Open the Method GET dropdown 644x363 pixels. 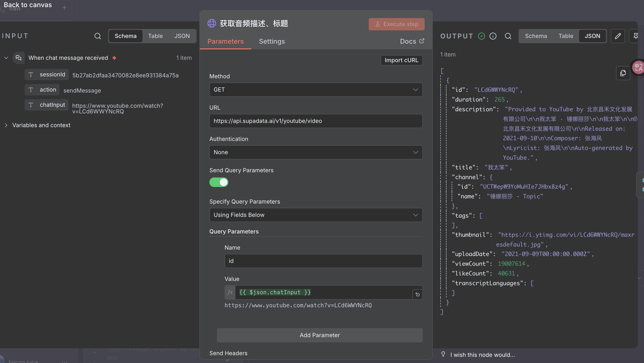tap(316, 89)
